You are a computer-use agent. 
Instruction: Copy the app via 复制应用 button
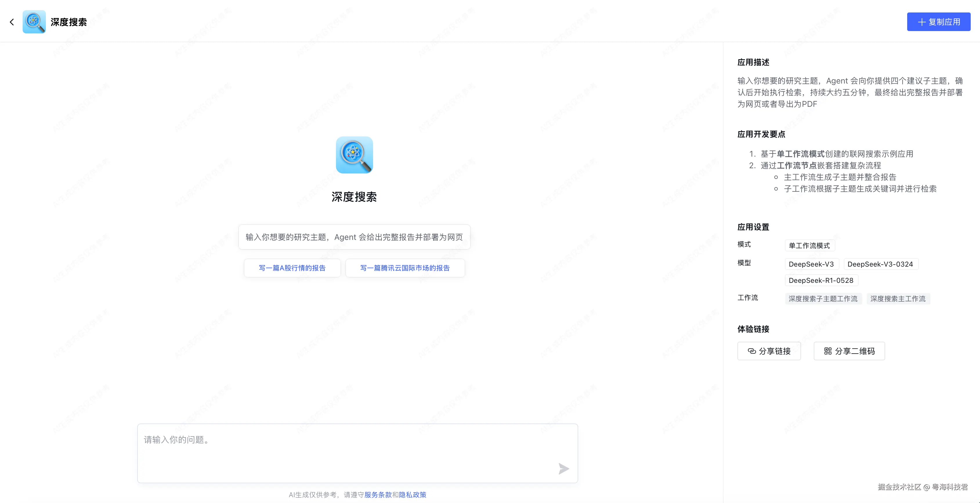(939, 22)
